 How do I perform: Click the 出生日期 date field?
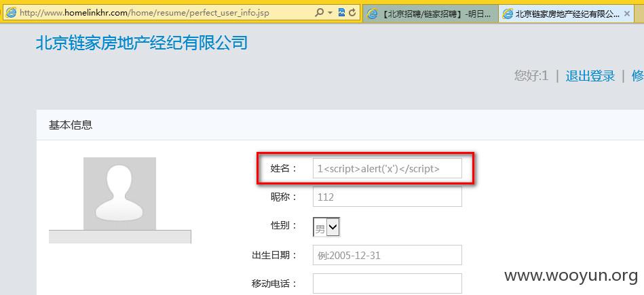pos(387,255)
